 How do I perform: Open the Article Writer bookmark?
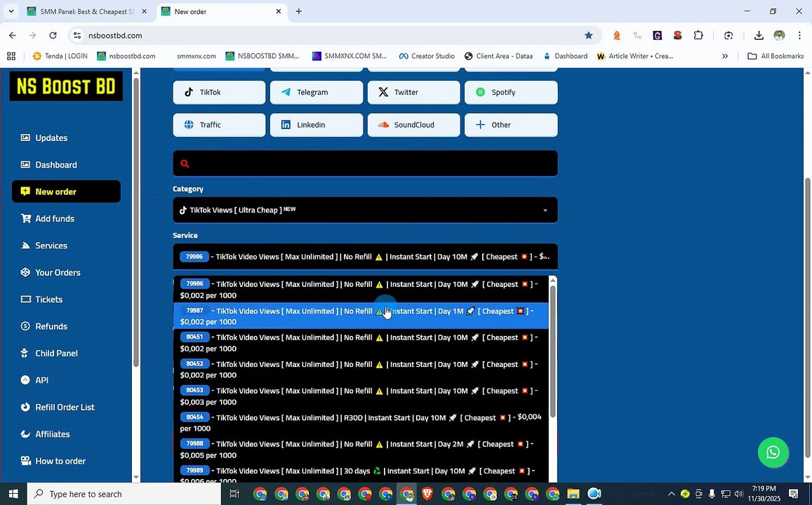coord(635,56)
